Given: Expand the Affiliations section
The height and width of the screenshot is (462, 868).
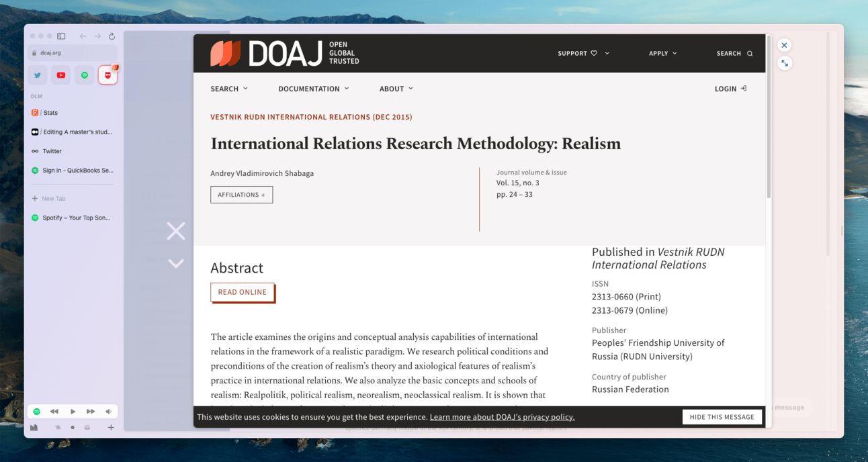Looking at the screenshot, I should (x=241, y=195).
